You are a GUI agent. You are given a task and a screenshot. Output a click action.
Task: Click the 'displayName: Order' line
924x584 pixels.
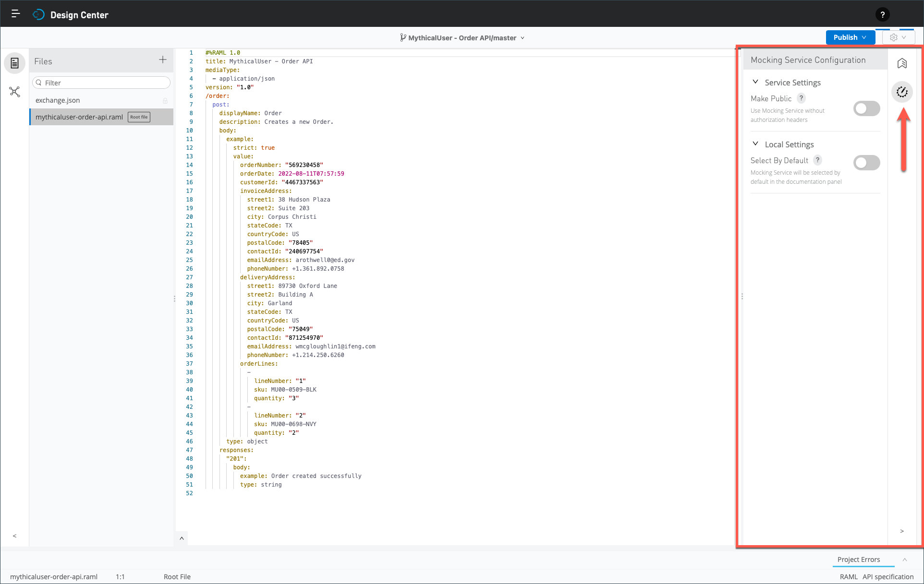pos(251,113)
